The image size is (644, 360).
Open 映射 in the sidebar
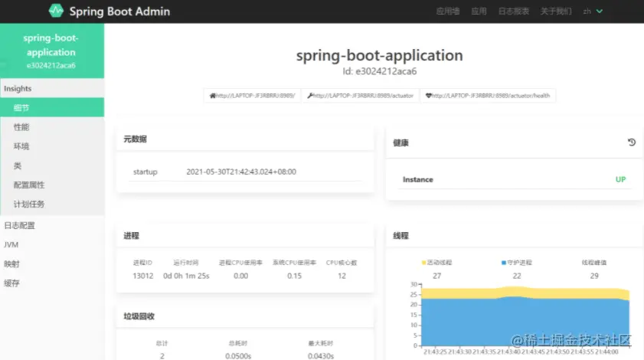(x=52, y=263)
